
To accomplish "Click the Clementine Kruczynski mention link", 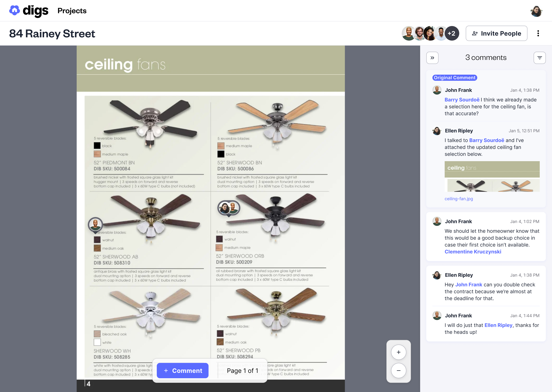I will click(x=473, y=252).
